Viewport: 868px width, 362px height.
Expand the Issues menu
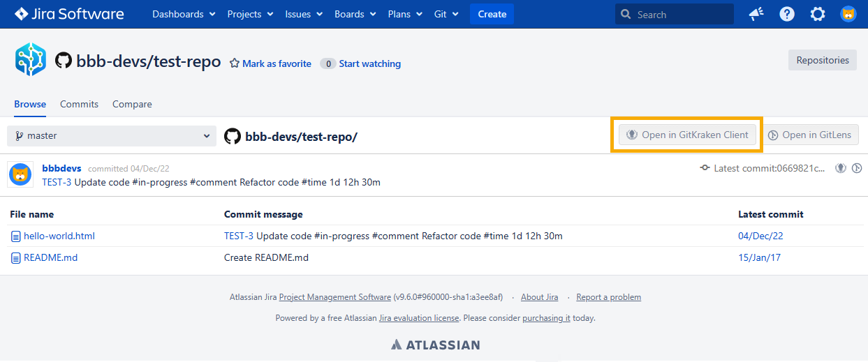(304, 14)
